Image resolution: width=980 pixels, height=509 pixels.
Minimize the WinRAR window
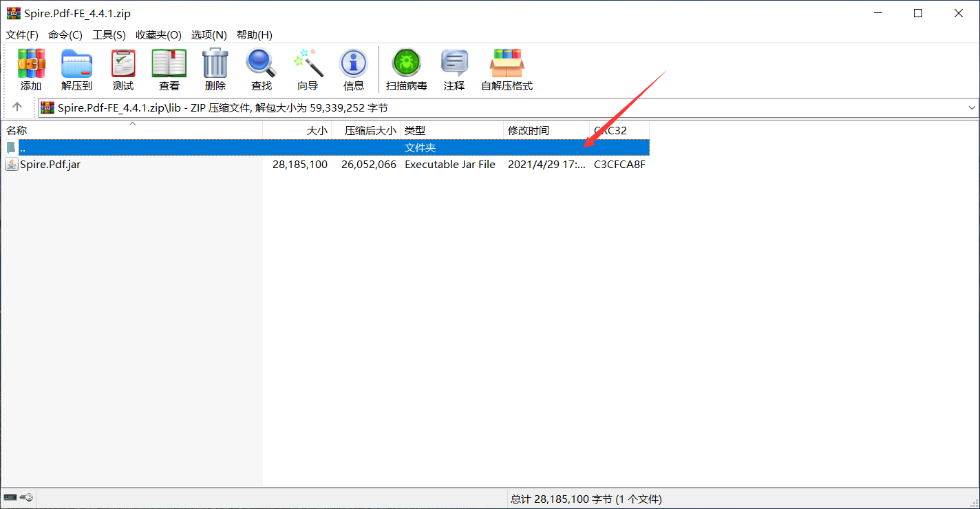click(x=878, y=13)
